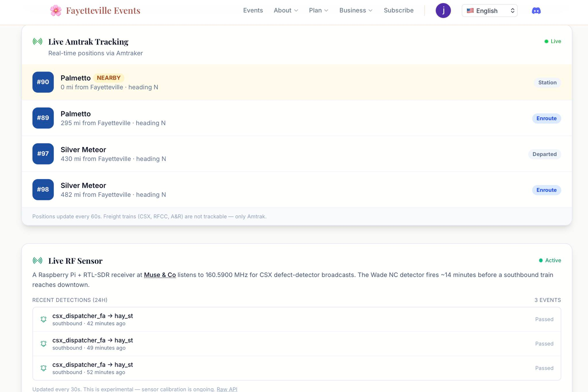The width and height of the screenshot is (588, 392).
Task: Click the Enroute badge for Silver Meteor #98
Action: [x=547, y=190]
